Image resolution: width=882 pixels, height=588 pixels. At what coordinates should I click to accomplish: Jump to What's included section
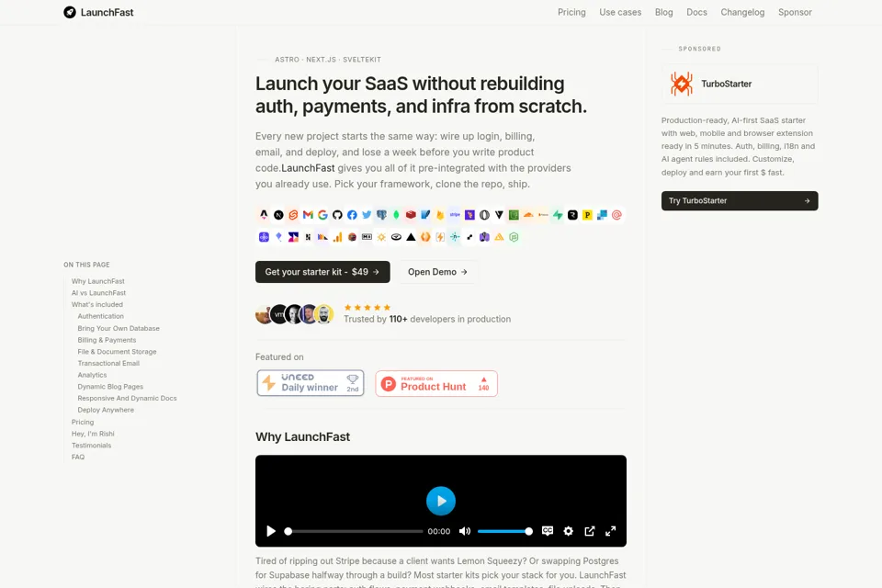pos(96,304)
